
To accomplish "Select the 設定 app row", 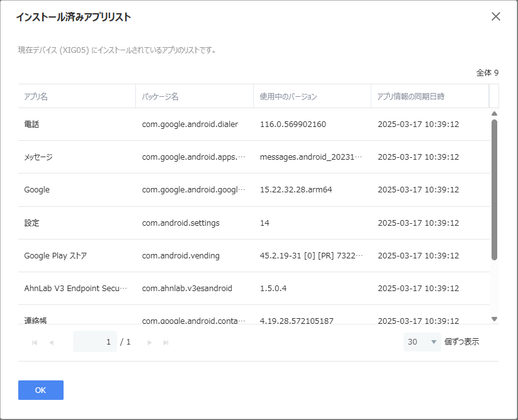I will coord(254,223).
